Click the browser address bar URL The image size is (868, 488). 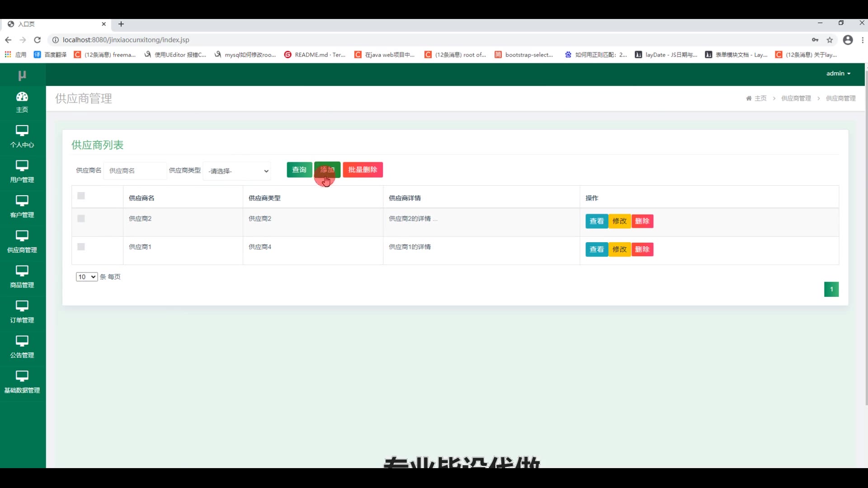click(x=126, y=40)
